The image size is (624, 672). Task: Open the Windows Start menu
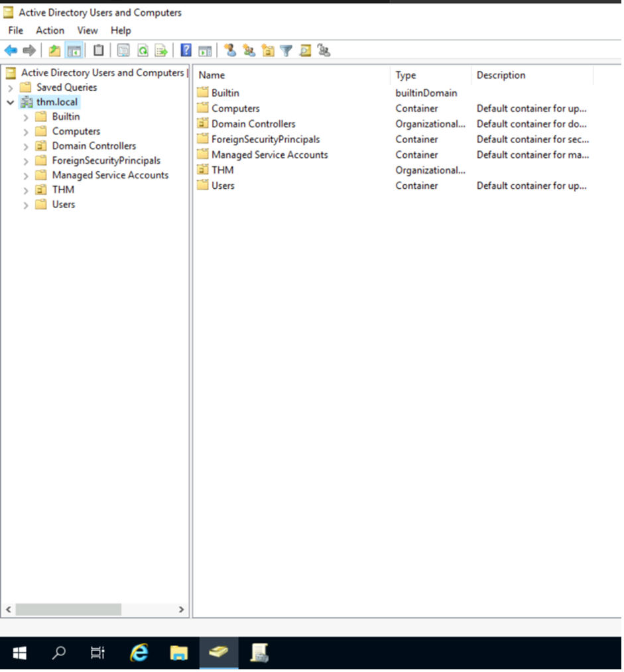point(20,653)
